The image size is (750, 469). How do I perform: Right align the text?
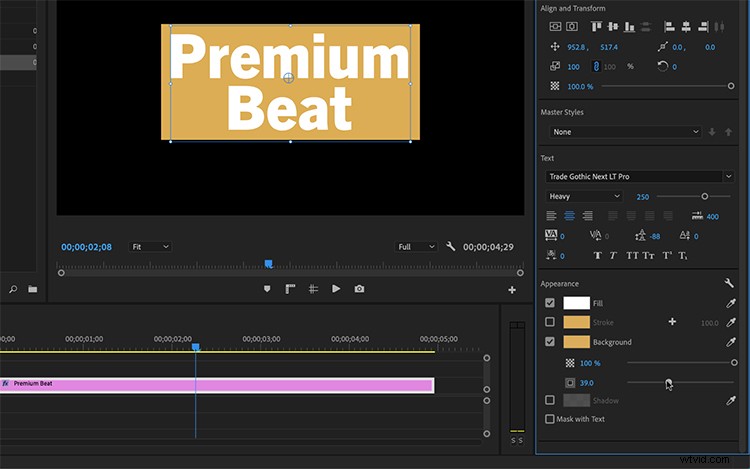point(587,216)
